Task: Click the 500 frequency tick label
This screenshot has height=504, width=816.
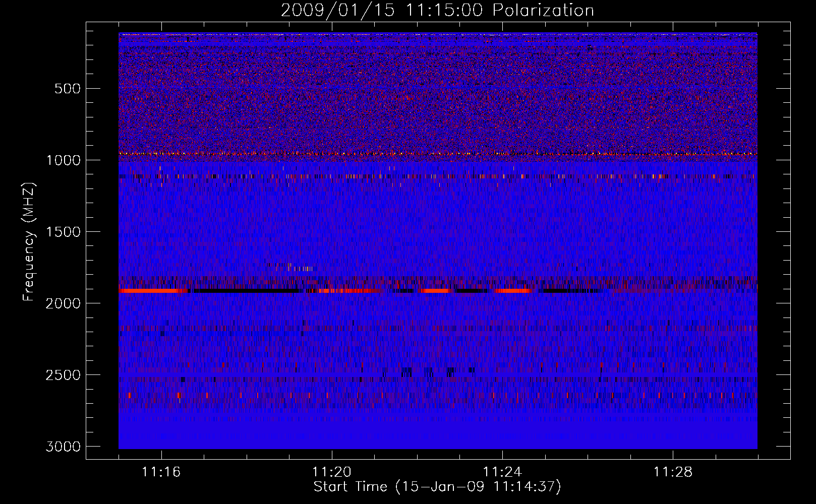Action: (x=68, y=89)
